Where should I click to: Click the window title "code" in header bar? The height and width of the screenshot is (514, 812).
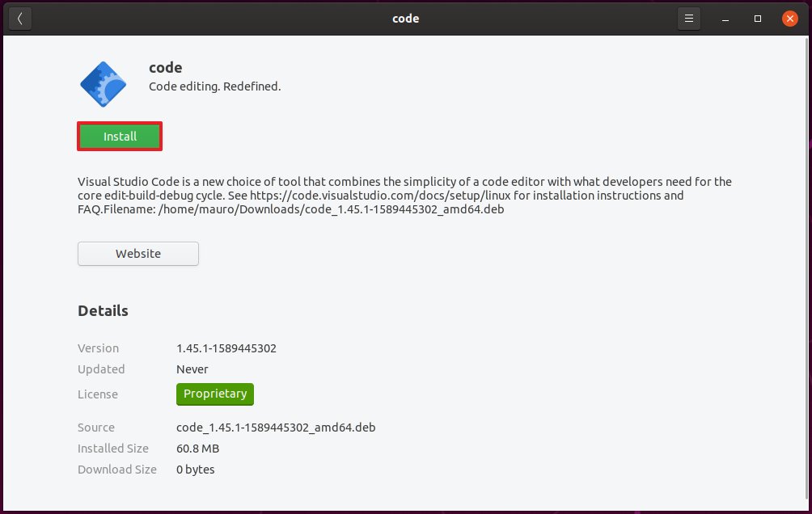click(x=405, y=19)
